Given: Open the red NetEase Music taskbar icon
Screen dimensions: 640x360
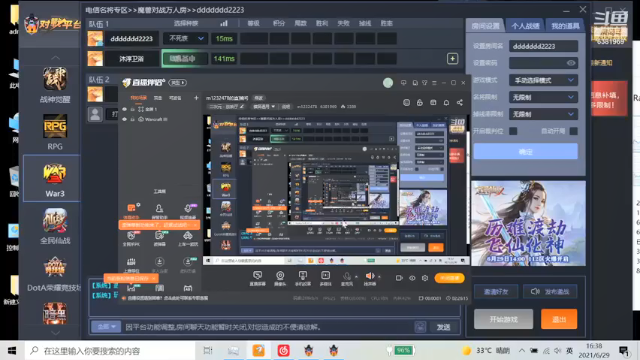Looking at the screenshot, I should click(x=283, y=350).
